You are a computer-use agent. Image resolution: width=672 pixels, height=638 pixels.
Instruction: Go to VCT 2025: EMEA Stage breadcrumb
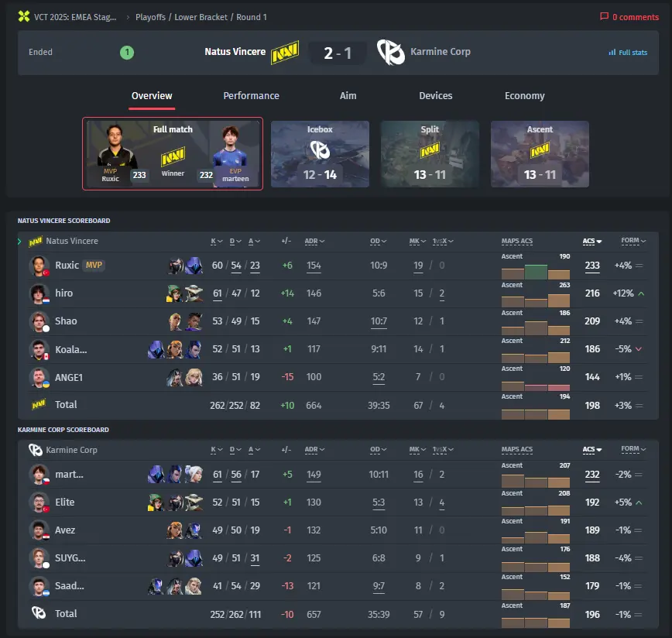tap(75, 17)
